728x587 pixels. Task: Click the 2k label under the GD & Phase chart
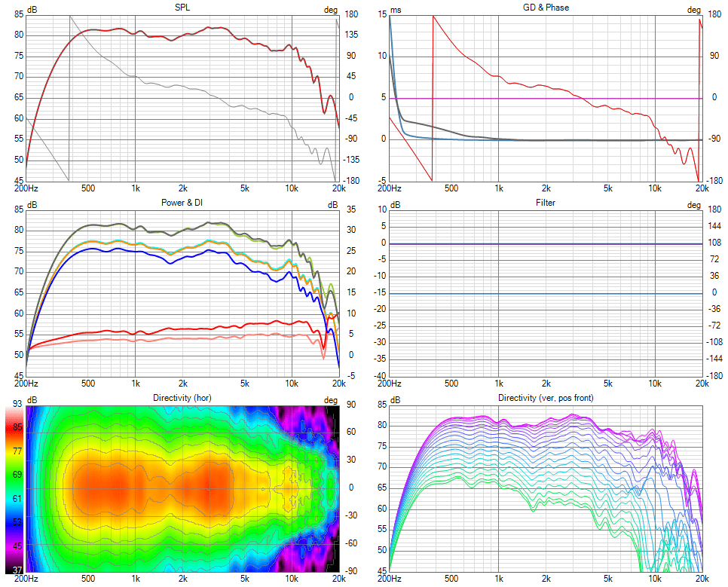click(546, 188)
